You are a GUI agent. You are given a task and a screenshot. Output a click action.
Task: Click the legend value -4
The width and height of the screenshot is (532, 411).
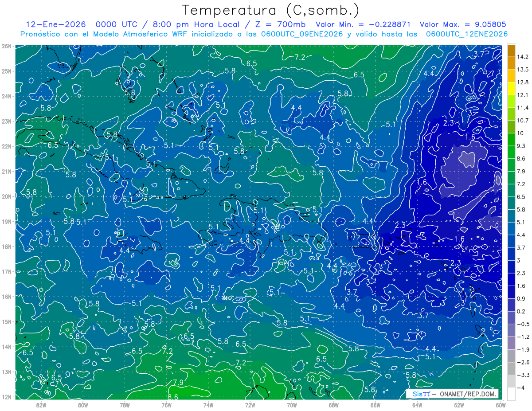tap(521, 388)
